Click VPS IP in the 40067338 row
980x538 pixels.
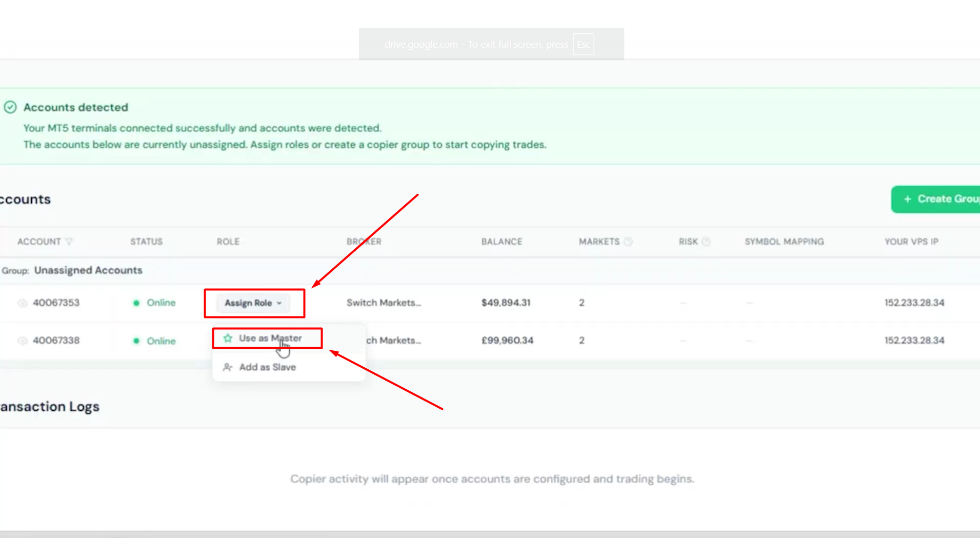coord(914,341)
